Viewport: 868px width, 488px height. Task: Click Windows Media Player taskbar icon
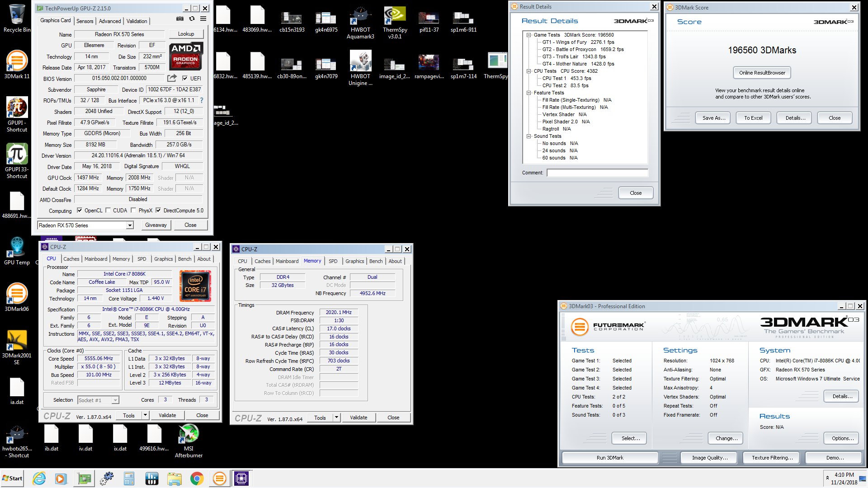point(61,479)
